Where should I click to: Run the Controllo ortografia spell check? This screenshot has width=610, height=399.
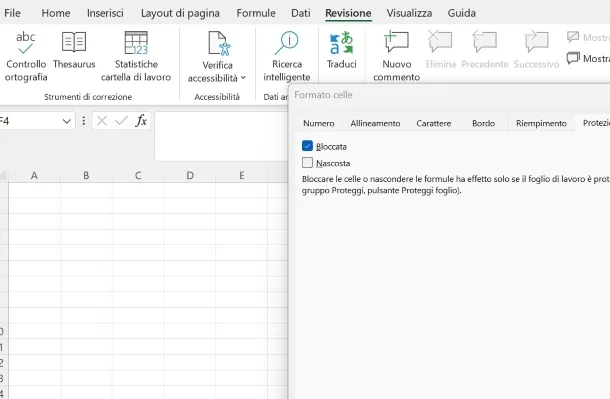pos(26,57)
